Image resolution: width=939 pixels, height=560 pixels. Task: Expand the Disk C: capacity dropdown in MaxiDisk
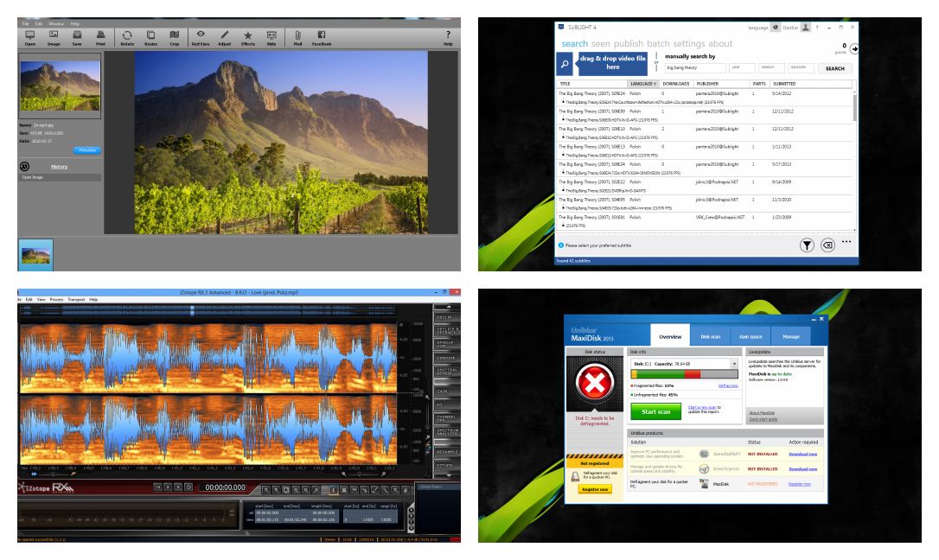click(734, 364)
